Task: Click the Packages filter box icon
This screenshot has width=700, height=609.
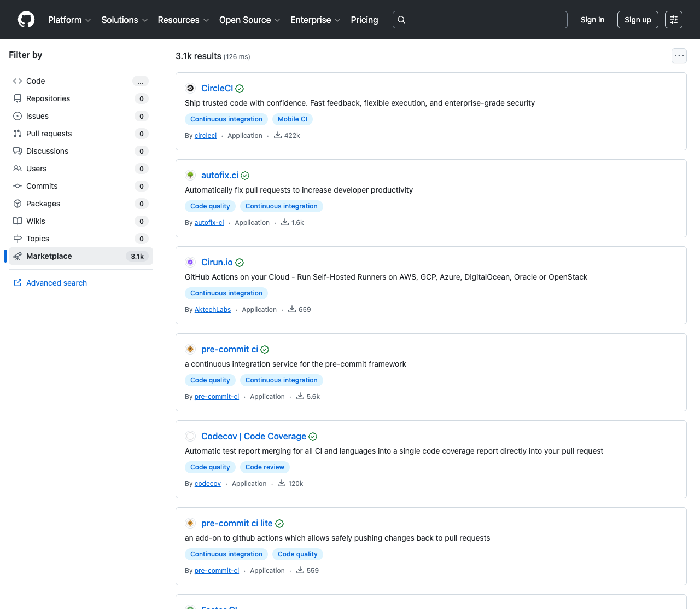Action: click(x=17, y=204)
